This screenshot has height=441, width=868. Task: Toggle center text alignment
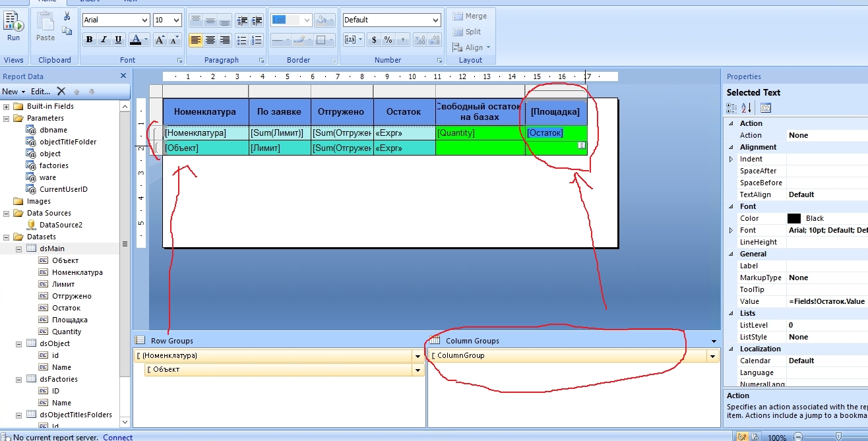point(210,40)
